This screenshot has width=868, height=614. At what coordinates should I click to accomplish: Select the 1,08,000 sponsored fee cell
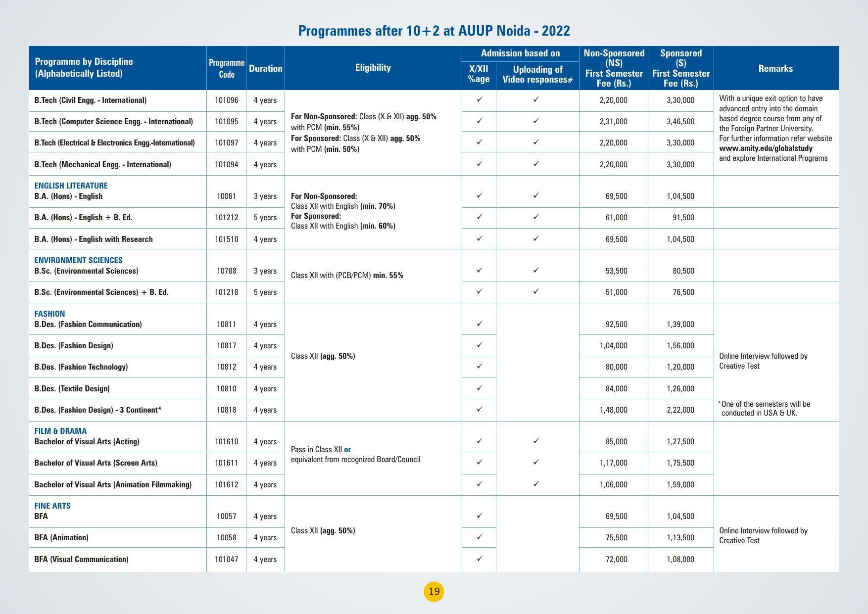680,559
